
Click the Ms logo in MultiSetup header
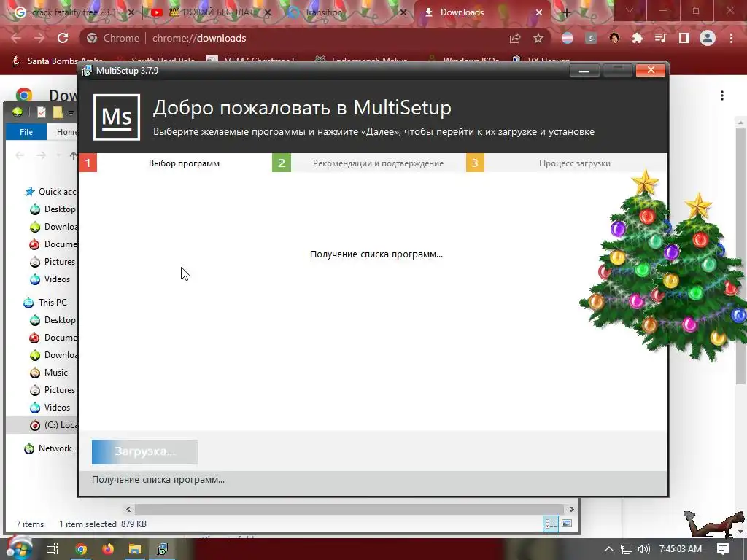(117, 117)
